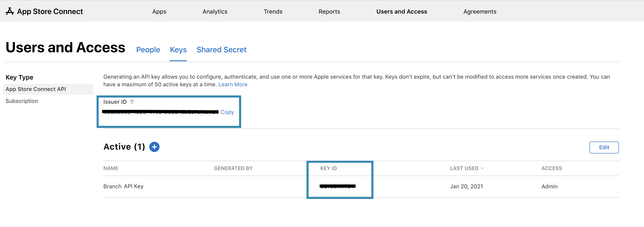The width and height of the screenshot is (644, 227).
Task: Open the Apps navigation item
Action: [159, 11]
